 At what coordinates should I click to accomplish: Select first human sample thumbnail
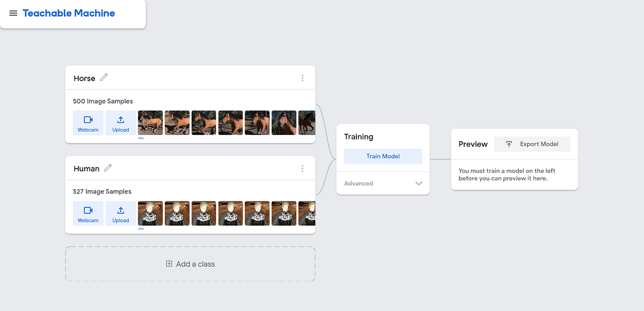150,213
